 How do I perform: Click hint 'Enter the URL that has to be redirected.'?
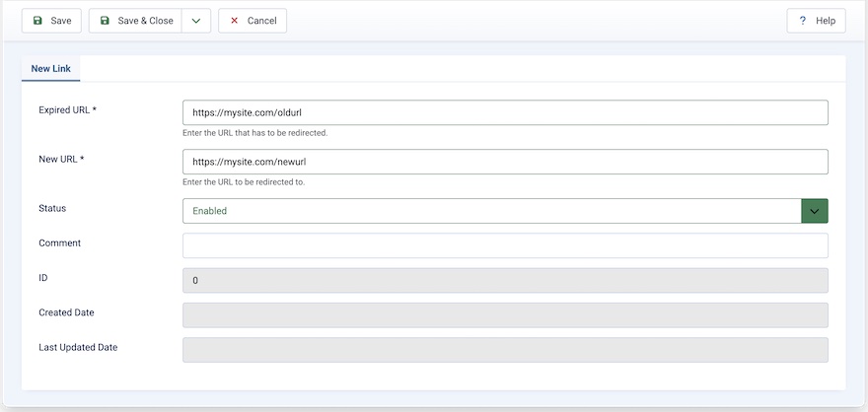click(x=255, y=133)
